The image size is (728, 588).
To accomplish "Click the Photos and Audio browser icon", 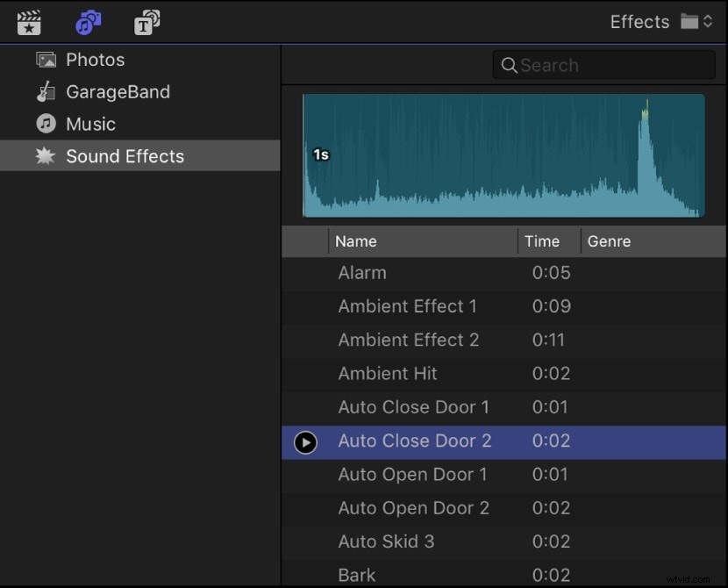I will [x=88, y=22].
